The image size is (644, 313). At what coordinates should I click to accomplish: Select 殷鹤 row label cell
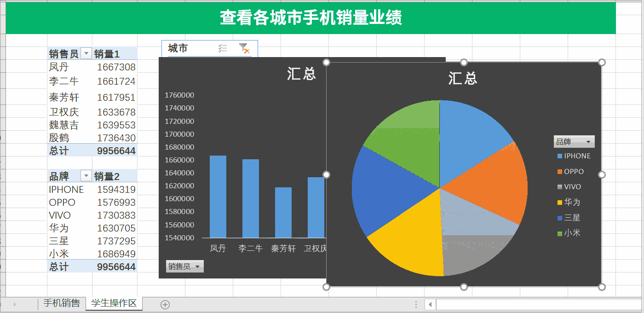click(x=70, y=138)
